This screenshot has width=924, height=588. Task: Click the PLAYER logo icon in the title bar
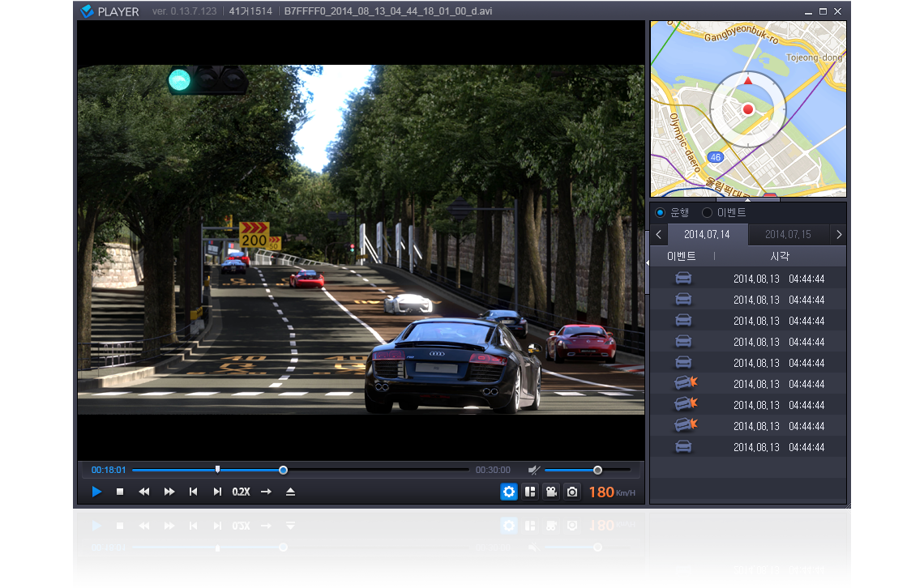[88, 11]
